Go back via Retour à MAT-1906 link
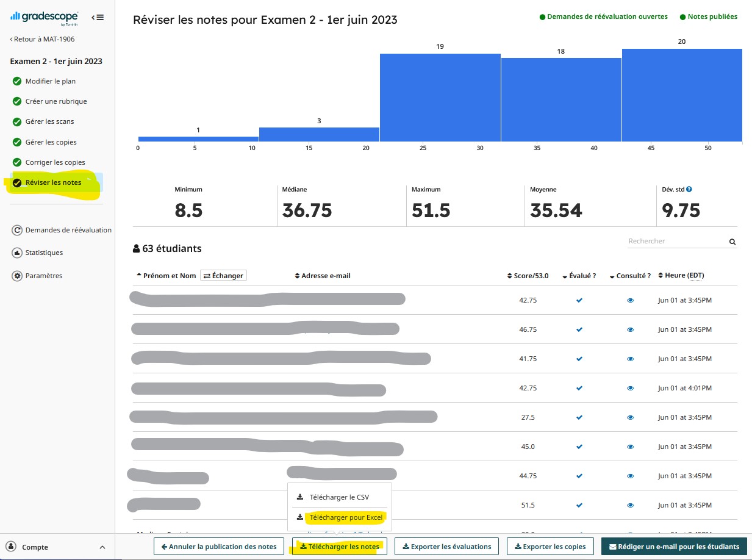This screenshot has width=752, height=560. pyautogui.click(x=43, y=39)
